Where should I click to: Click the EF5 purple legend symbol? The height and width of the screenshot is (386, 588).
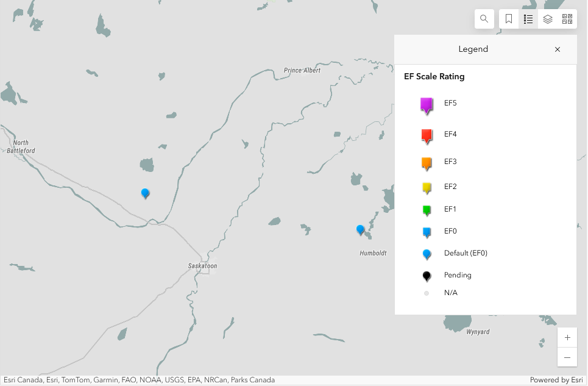pos(427,105)
